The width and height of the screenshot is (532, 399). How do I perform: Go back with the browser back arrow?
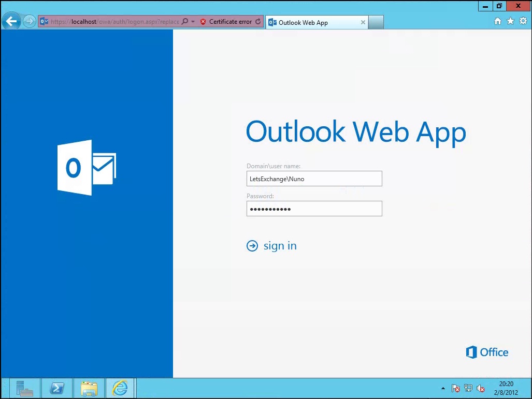11,21
